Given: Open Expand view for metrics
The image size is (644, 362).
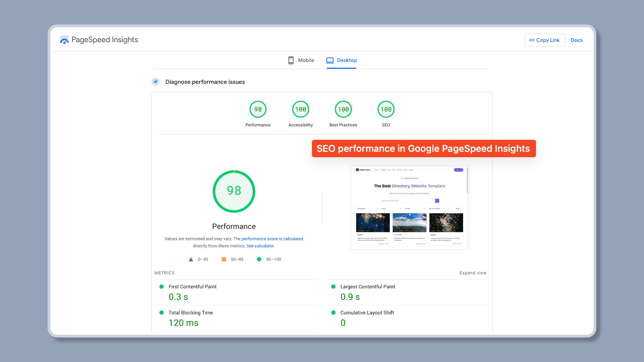Looking at the screenshot, I should (x=473, y=273).
